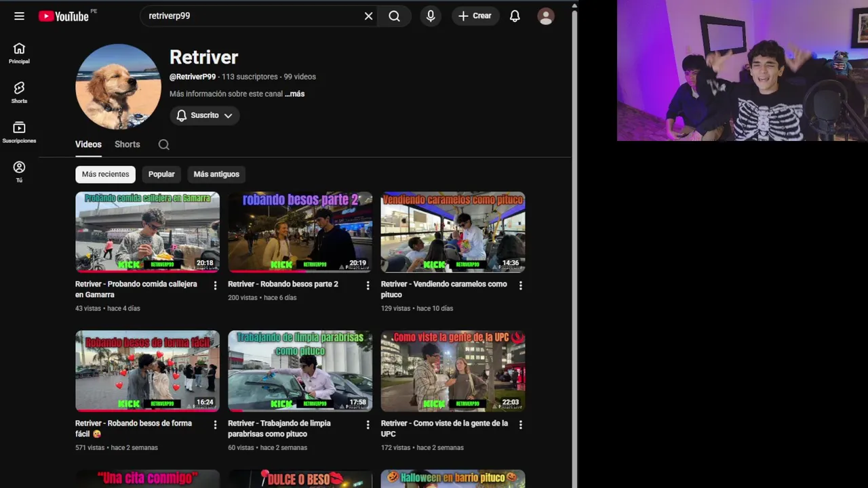Click title Probando comida callejera en Gamarra
This screenshot has height=488, width=868.
pos(136,289)
